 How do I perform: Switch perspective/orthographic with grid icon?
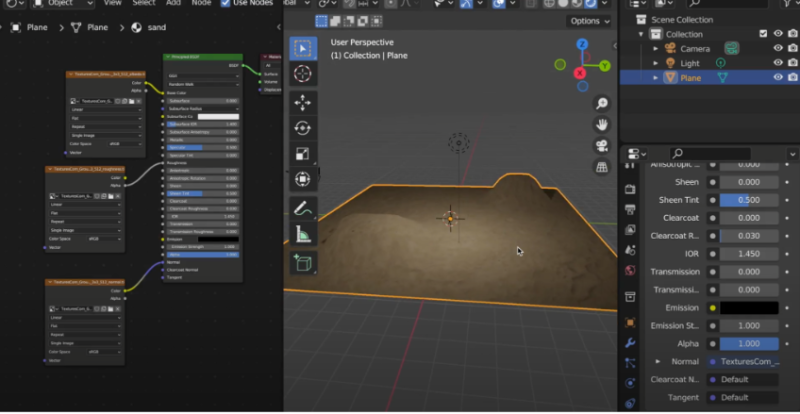tap(602, 167)
